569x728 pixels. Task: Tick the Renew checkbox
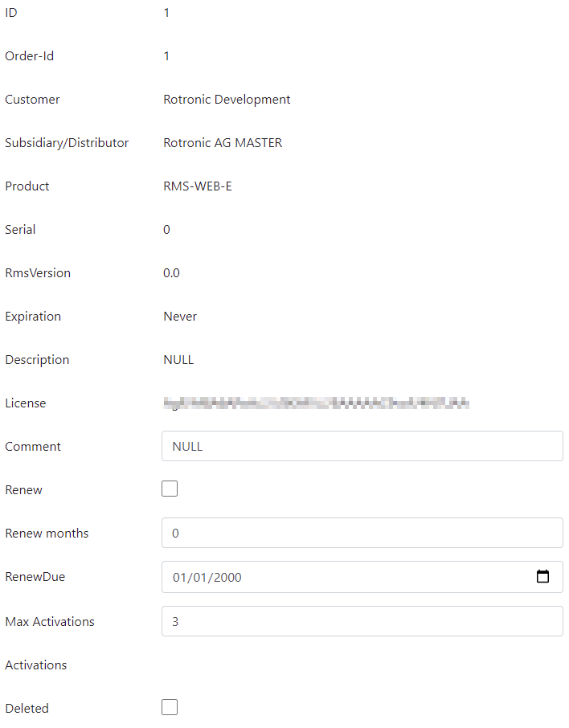point(170,489)
